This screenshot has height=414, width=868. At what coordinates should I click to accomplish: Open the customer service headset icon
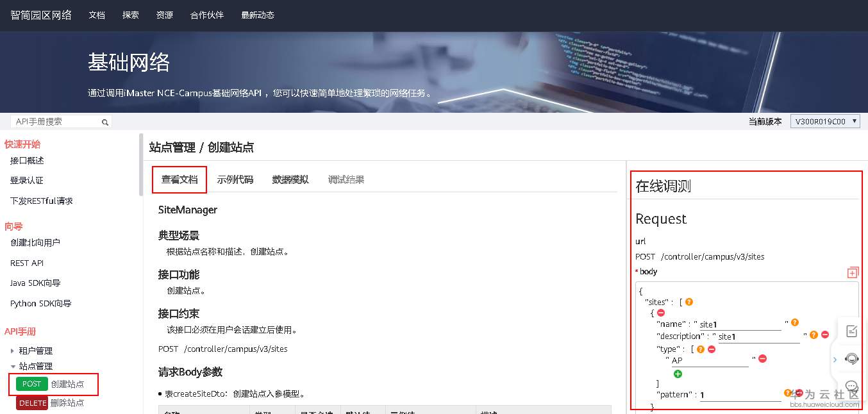point(852,359)
